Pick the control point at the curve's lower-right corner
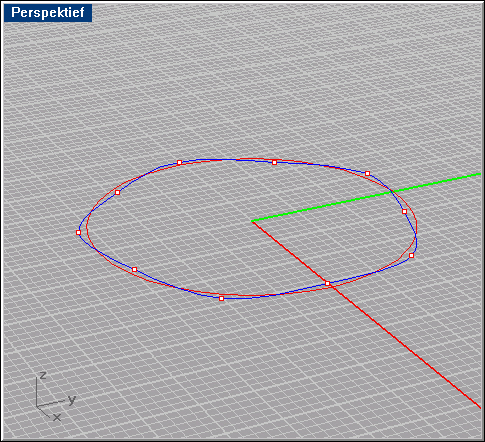This screenshot has width=485, height=442. coord(411,255)
